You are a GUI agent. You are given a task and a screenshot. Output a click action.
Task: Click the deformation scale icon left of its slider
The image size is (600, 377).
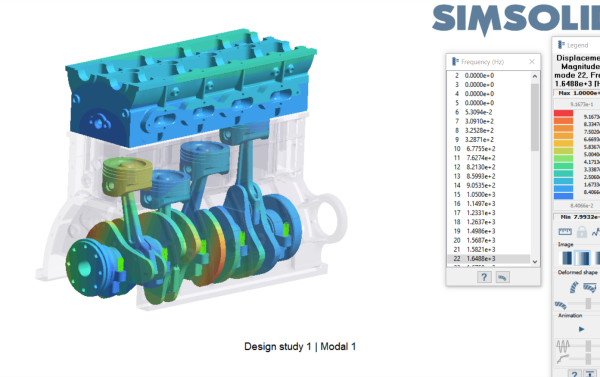[561, 305]
